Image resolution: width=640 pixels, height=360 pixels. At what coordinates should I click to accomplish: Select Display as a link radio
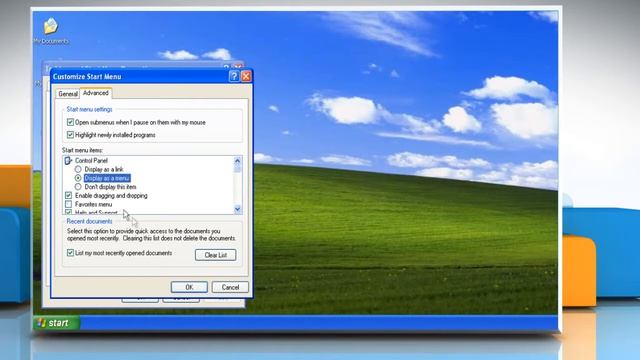78,169
